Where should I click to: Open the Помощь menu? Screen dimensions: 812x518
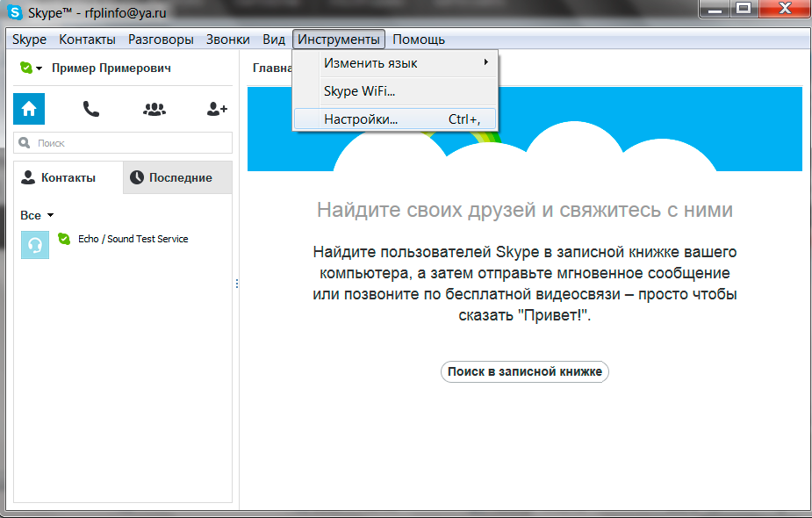(x=419, y=40)
